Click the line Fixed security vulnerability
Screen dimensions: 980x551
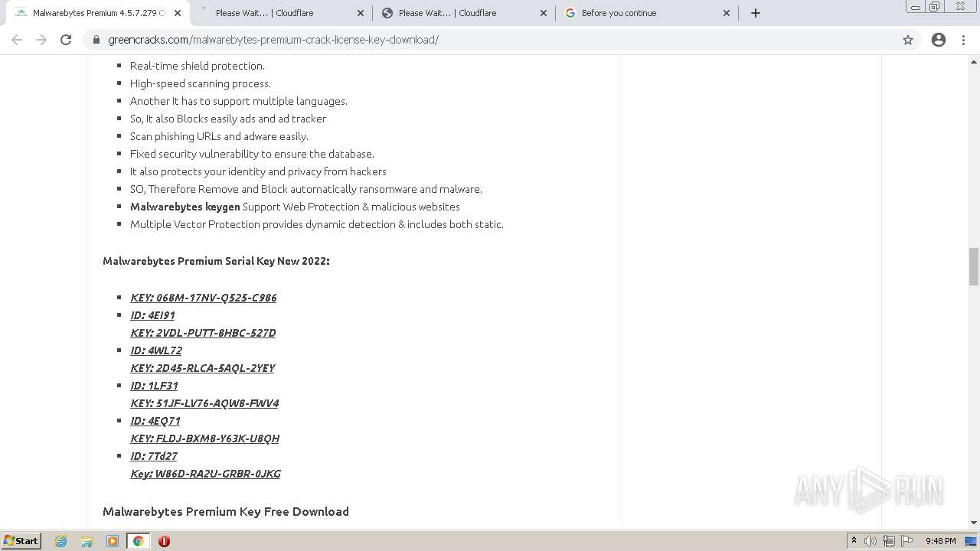(252, 154)
